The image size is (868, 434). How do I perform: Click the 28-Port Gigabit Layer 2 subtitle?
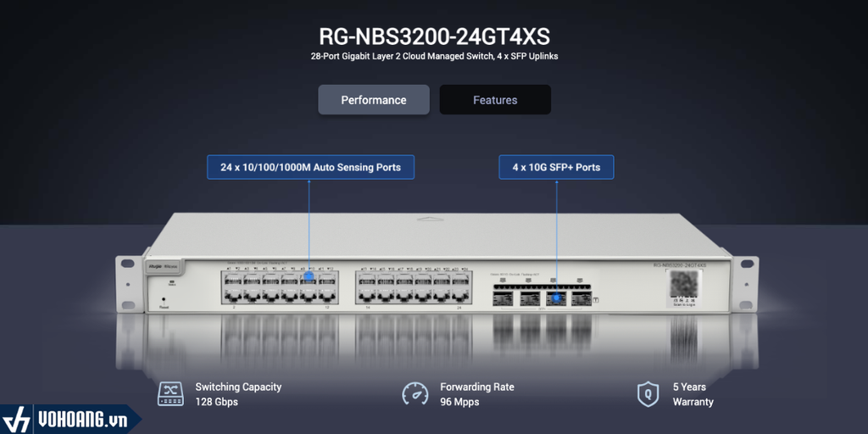(x=434, y=57)
